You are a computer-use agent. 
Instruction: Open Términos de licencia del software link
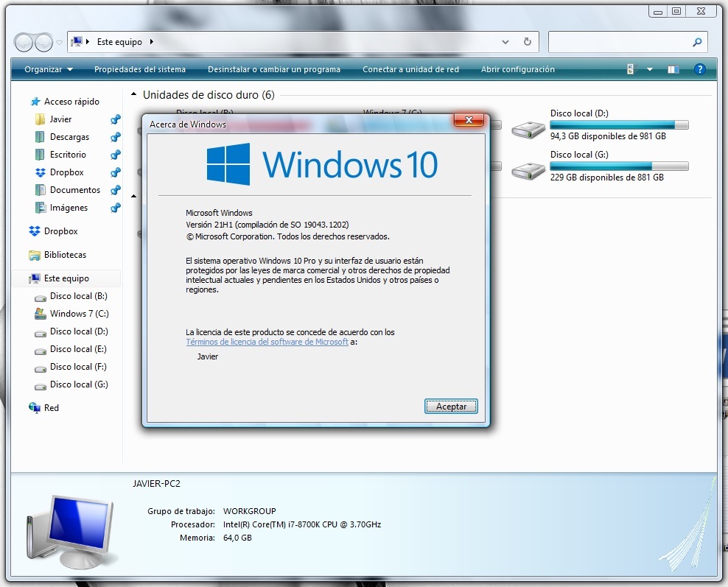pos(267,342)
